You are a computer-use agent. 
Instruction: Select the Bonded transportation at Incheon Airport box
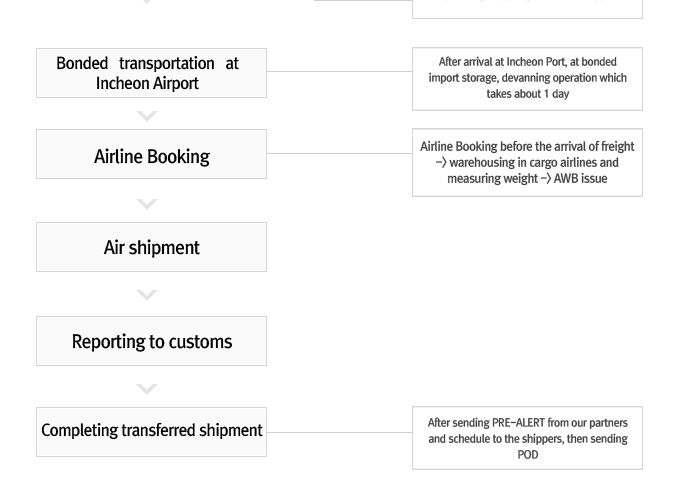click(151, 73)
